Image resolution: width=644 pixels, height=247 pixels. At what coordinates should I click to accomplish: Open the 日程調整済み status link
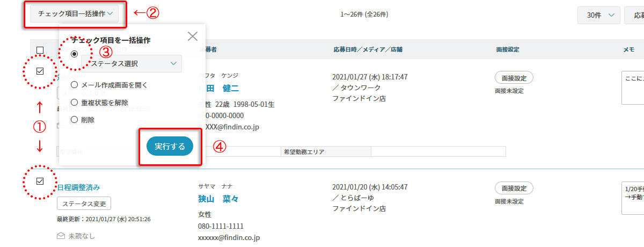point(78,187)
